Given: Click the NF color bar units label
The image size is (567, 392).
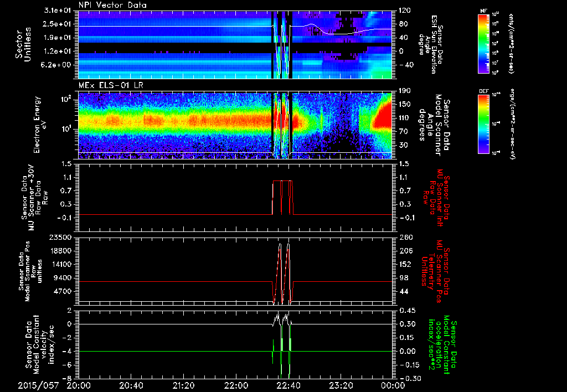Looking at the screenshot, I should (x=511, y=44).
